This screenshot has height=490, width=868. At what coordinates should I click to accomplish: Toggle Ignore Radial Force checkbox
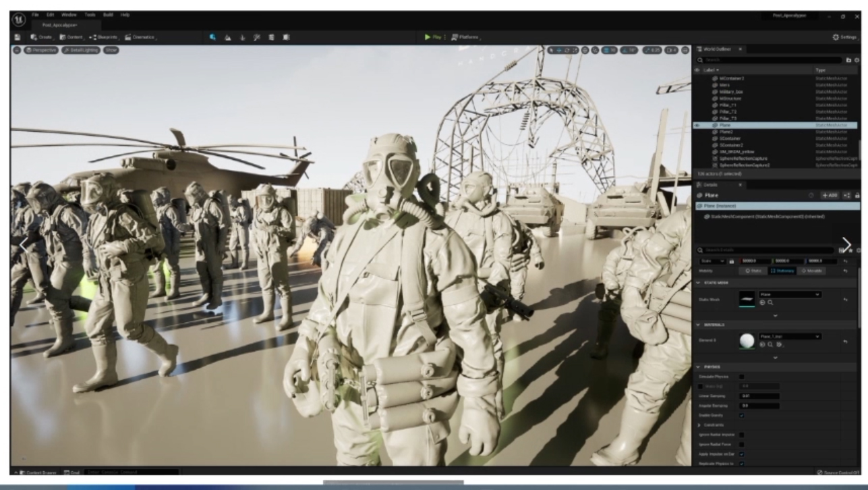742,444
